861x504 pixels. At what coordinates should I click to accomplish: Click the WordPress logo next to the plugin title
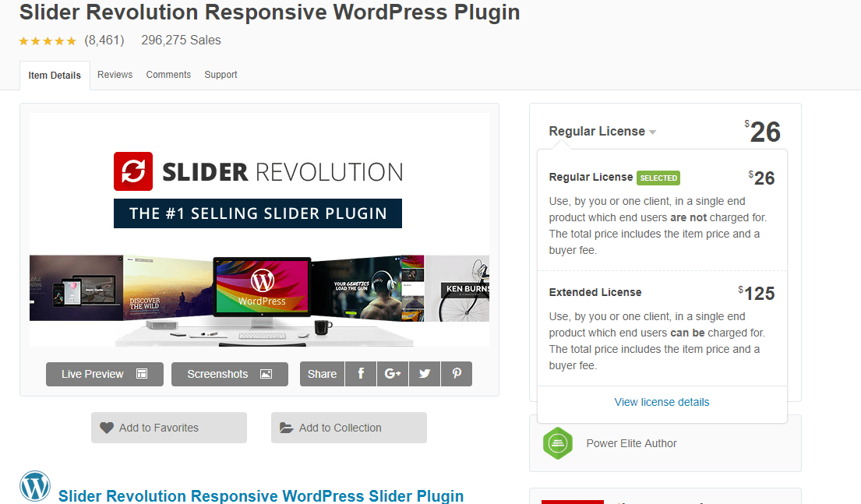tap(34, 485)
